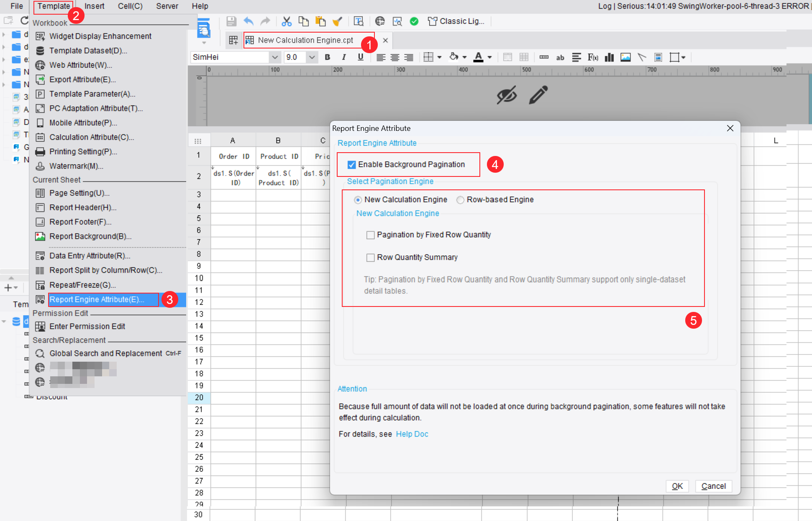Insert chart using bar chart icon
Image resolution: width=812 pixels, height=521 pixels.
tap(610, 57)
